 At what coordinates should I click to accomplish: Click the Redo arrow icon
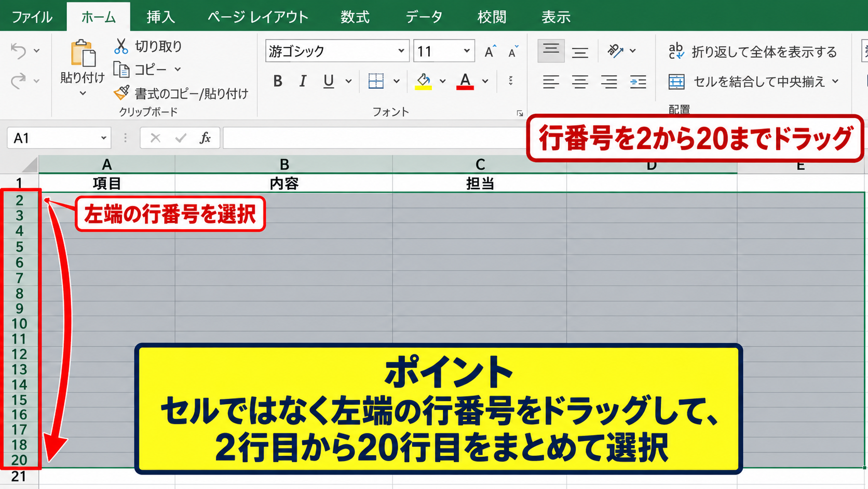18,81
